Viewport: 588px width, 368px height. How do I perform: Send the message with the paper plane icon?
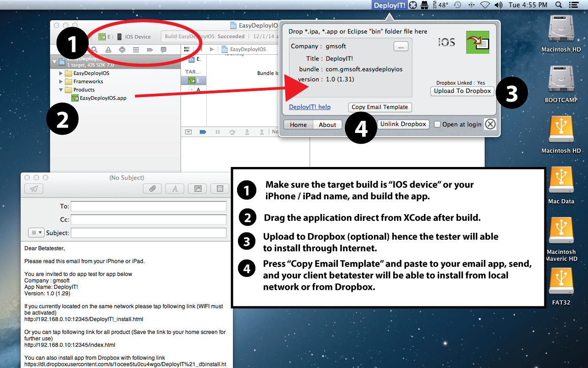[34, 189]
